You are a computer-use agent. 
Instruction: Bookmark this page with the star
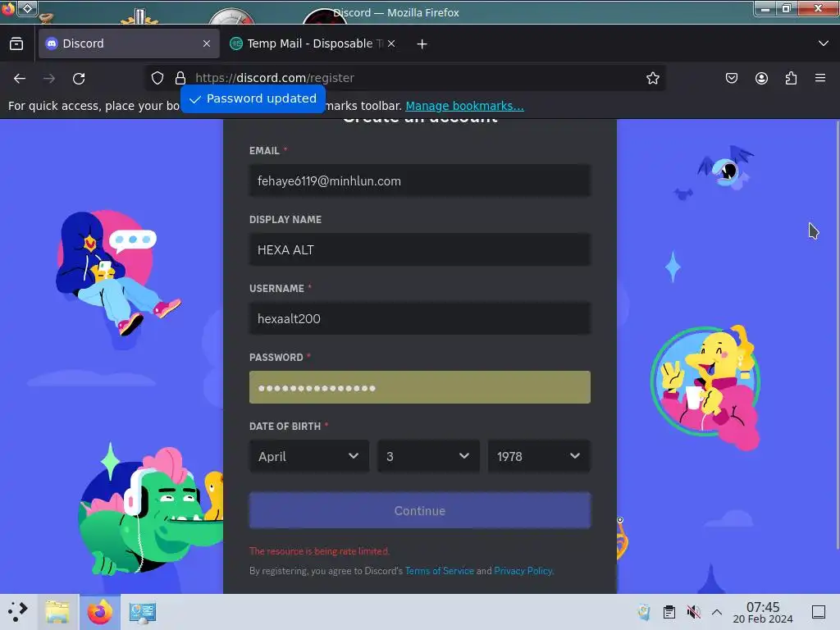pos(652,78)
